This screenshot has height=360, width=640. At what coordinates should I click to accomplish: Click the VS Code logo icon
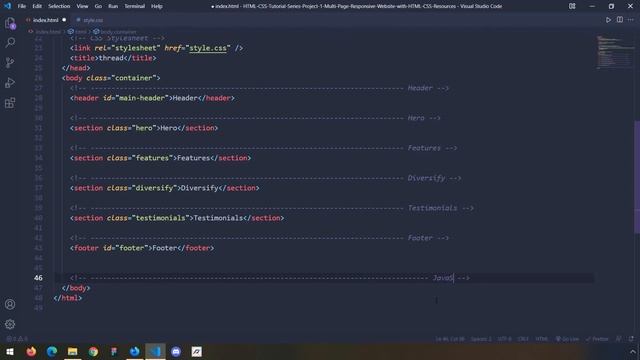(7, 6)
